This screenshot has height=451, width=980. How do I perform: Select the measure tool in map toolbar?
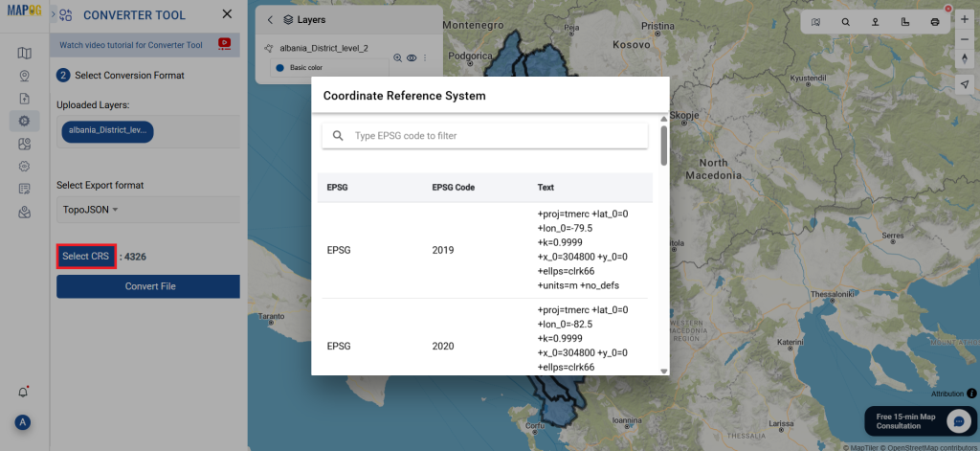point(905,22)
